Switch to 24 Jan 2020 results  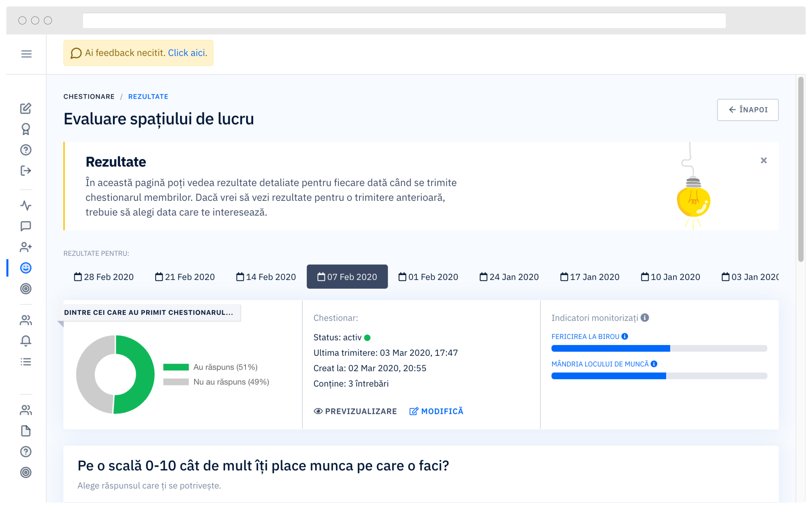click(509, 277)
